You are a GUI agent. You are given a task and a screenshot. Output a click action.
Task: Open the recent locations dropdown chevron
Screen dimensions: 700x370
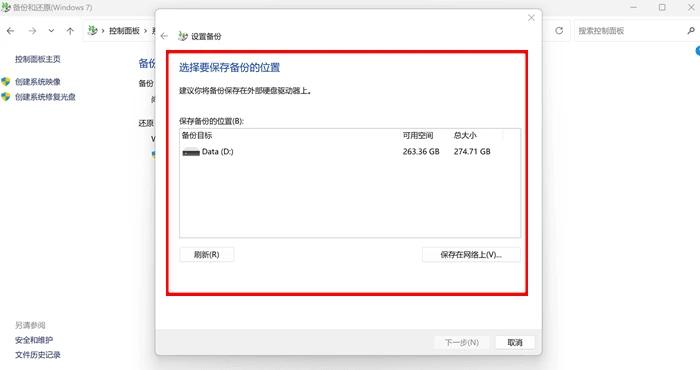[x=51, y=31]
